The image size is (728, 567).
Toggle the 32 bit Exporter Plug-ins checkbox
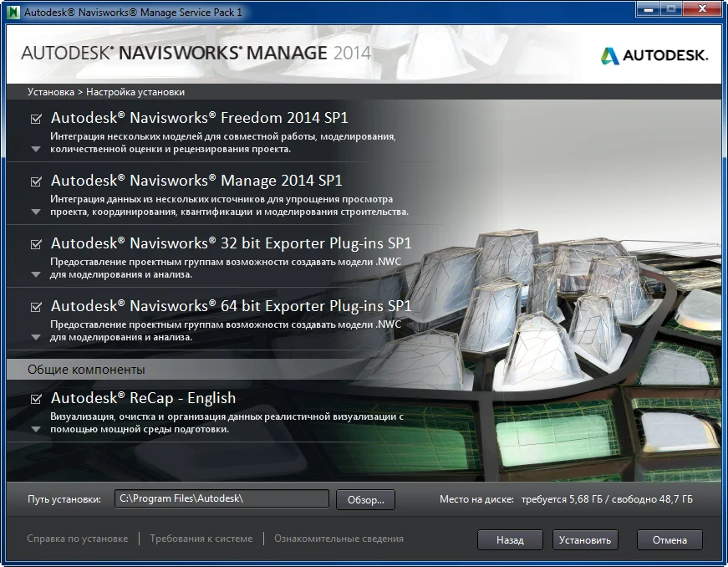[x=36, y=244]
